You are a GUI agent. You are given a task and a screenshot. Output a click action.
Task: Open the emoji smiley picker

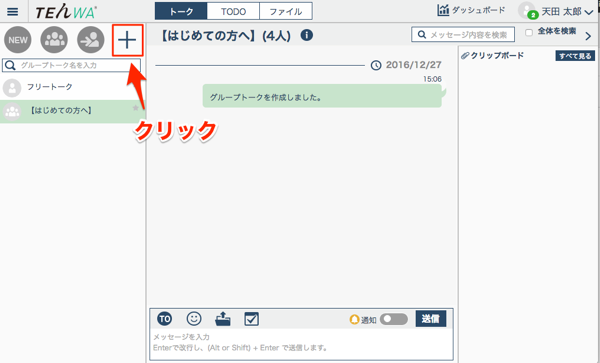click(194, 318)
